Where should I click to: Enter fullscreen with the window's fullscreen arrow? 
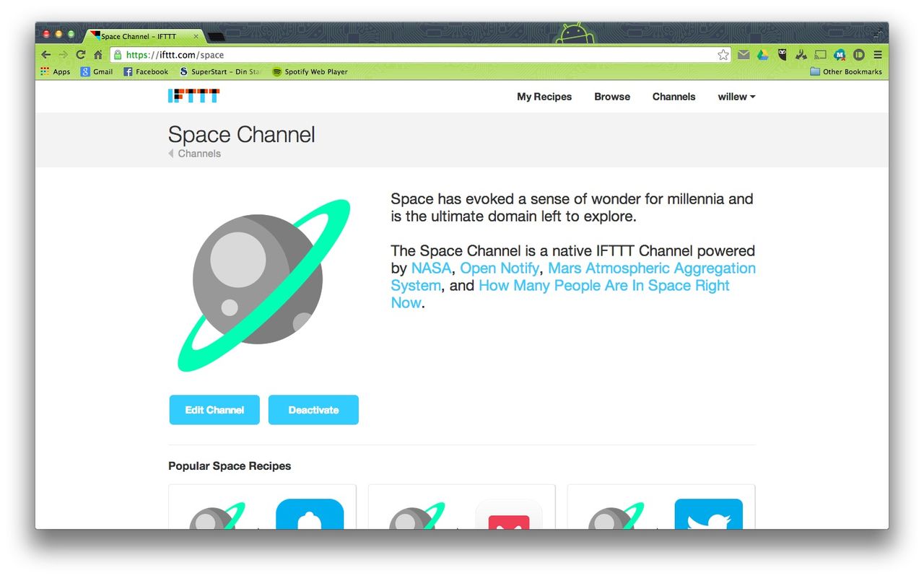pos(878,33)
